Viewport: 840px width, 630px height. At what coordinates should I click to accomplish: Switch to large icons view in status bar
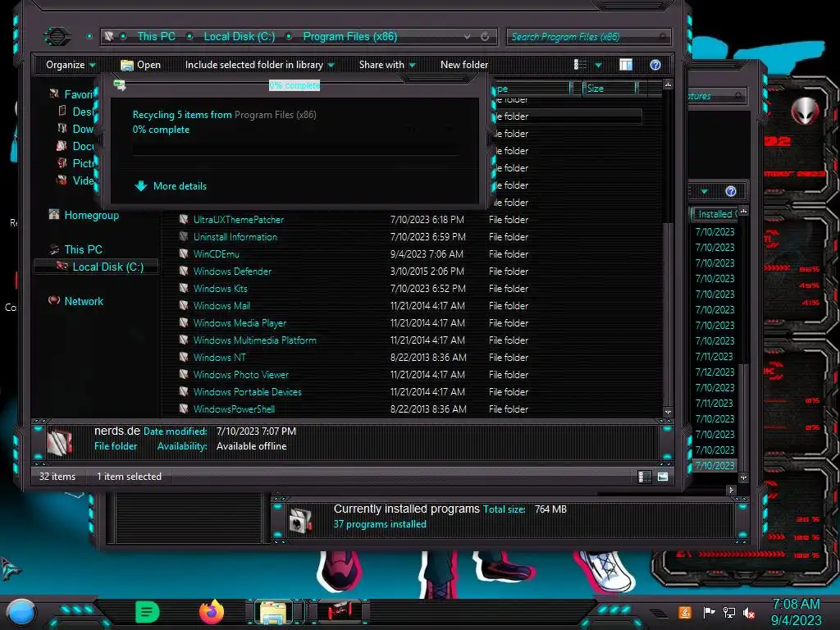point(663,477)
